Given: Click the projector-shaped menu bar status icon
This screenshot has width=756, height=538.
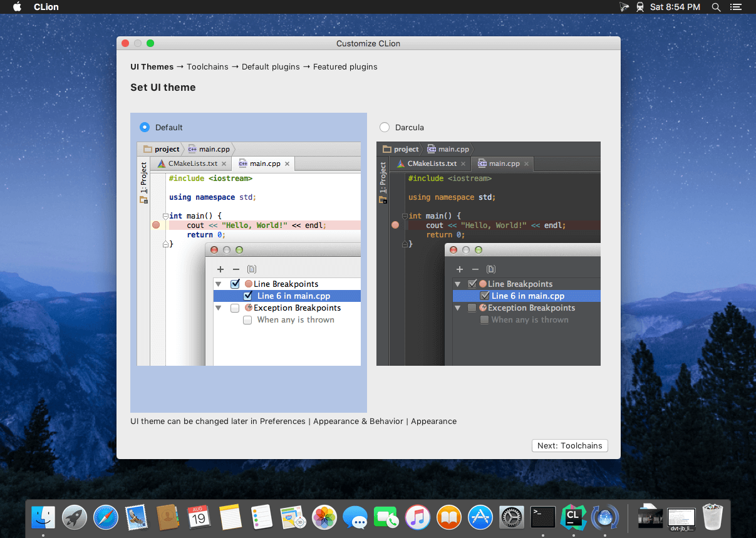Looking at the screenshot, I should point(624,7).
